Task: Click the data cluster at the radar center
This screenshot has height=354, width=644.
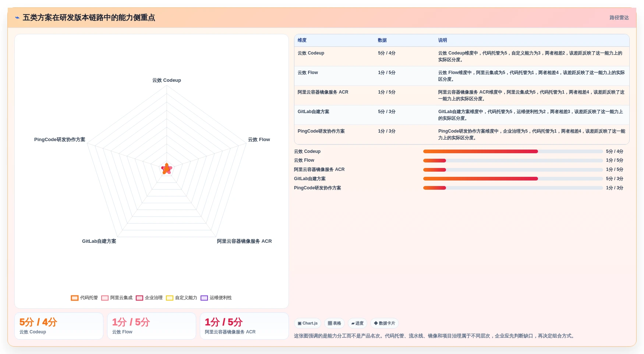Action: pyautogui.click(x=167, y=169)
